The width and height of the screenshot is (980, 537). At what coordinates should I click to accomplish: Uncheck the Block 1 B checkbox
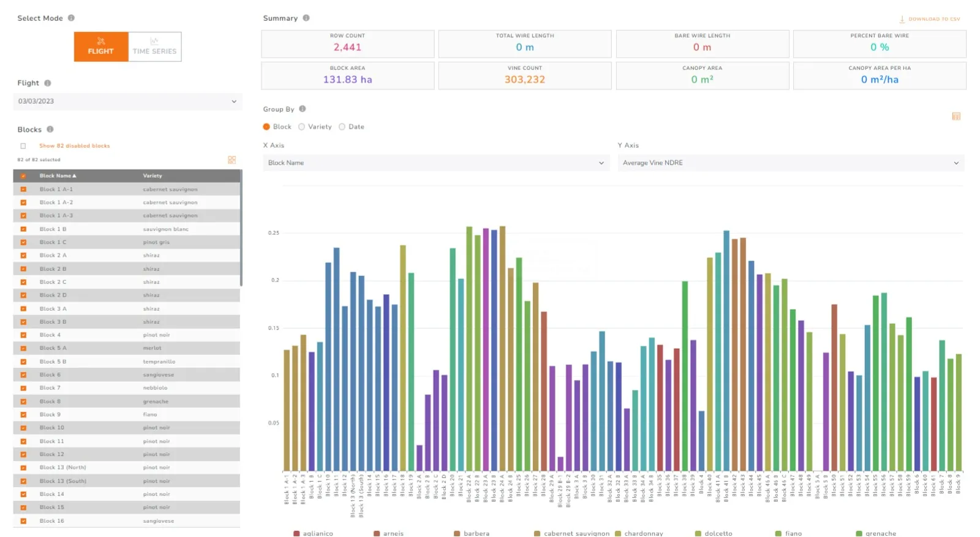(23, 229)
